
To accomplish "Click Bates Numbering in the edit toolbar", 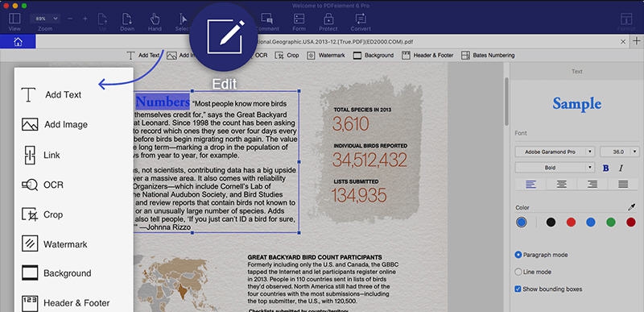I will click(488, 55).
